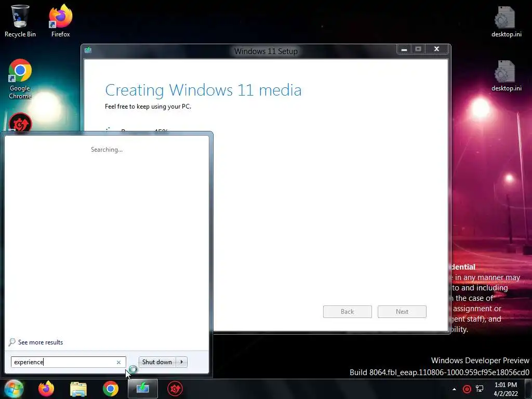Click the Back button in Setup
This screenshot has width=532, height=399.
(x=348, y=312)
